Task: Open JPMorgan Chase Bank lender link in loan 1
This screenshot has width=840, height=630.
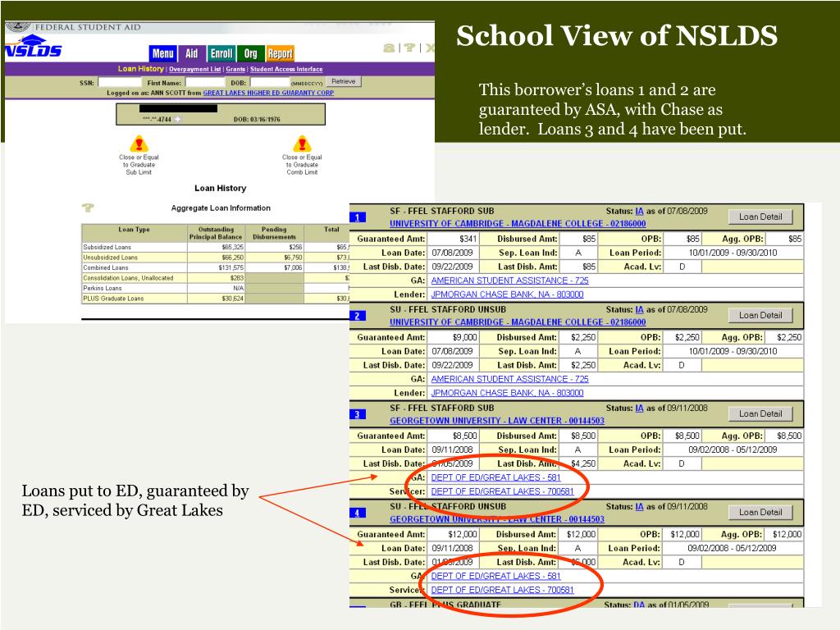Action: [507, 294]
